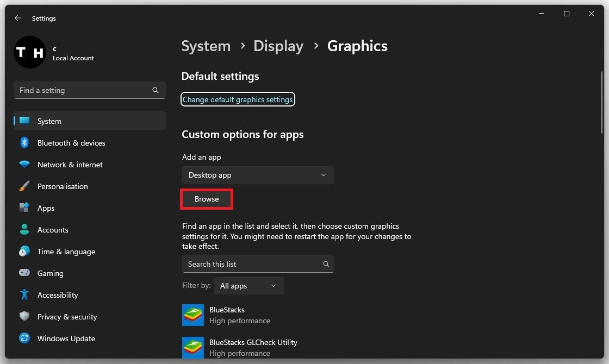Click the System breadcrumb

coord(206,46)
